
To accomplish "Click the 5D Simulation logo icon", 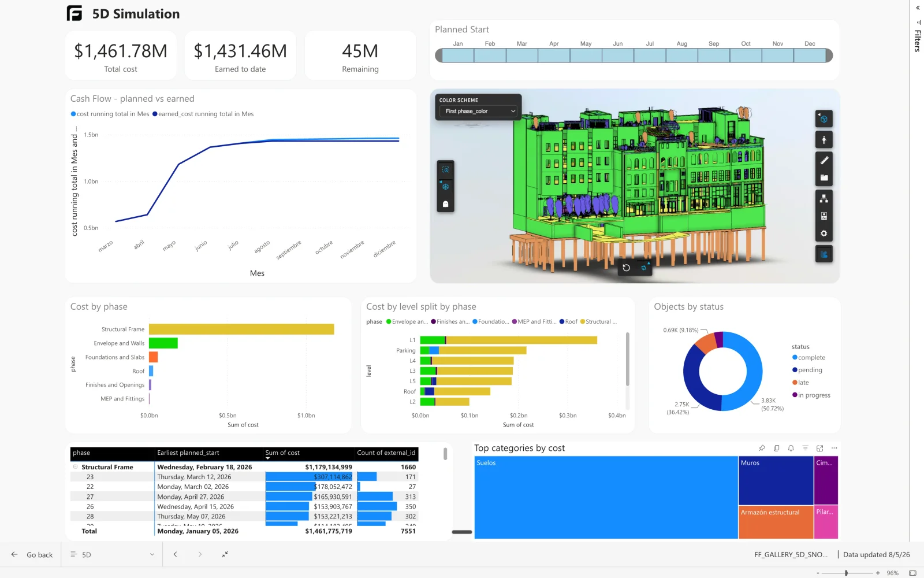I will (74, 13).
